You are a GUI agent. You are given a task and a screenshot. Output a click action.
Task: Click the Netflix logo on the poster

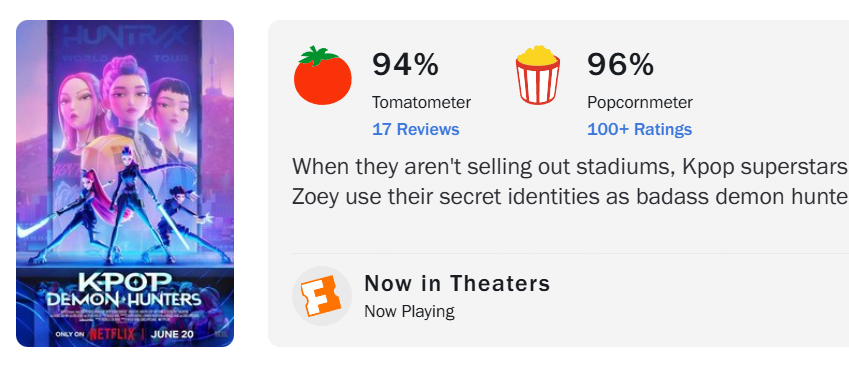[111, 333]
